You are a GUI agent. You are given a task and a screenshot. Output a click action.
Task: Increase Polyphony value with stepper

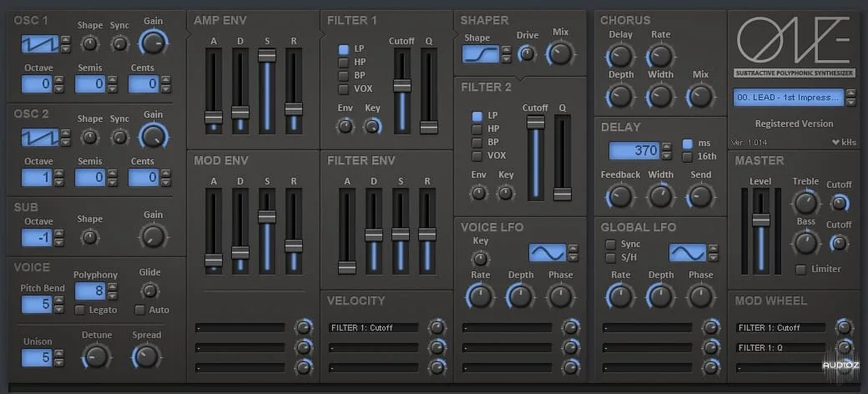click(112, 287)
